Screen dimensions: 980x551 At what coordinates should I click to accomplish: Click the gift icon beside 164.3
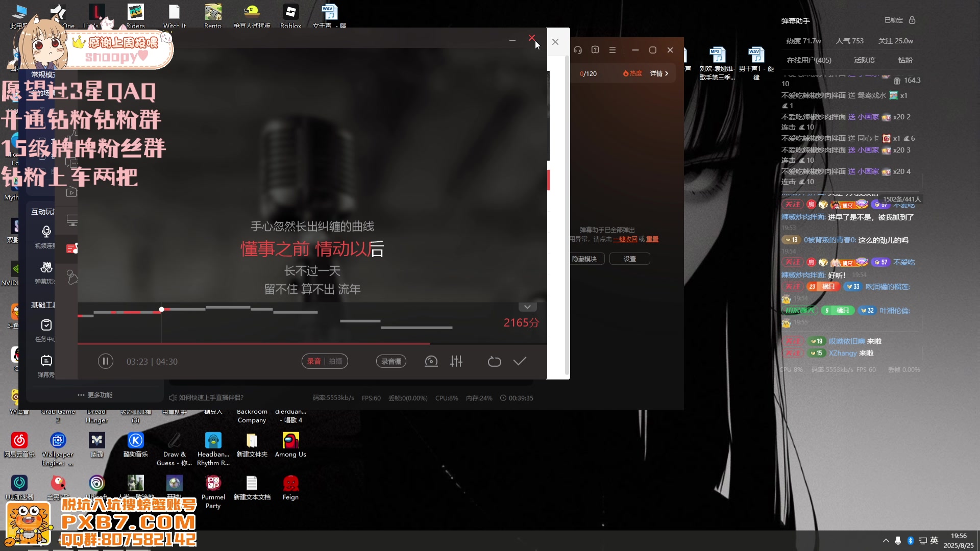897,81
